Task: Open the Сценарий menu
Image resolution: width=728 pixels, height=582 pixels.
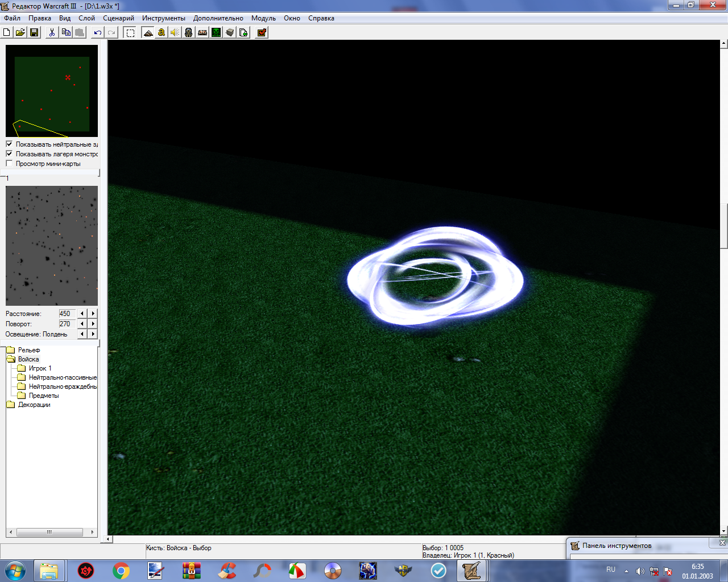Action: tap(118, 18)
